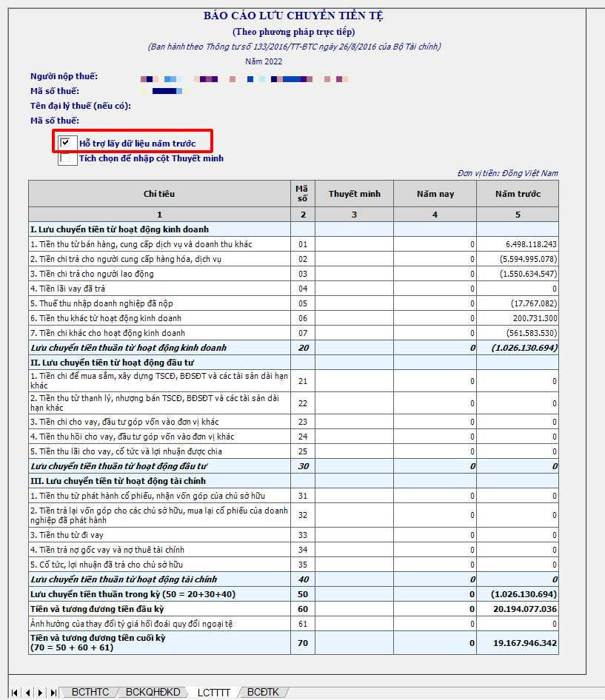Tick chọn để nhập cột Thuyết minh checkbox
The image size is (605, 700).
tap(65, 158)
